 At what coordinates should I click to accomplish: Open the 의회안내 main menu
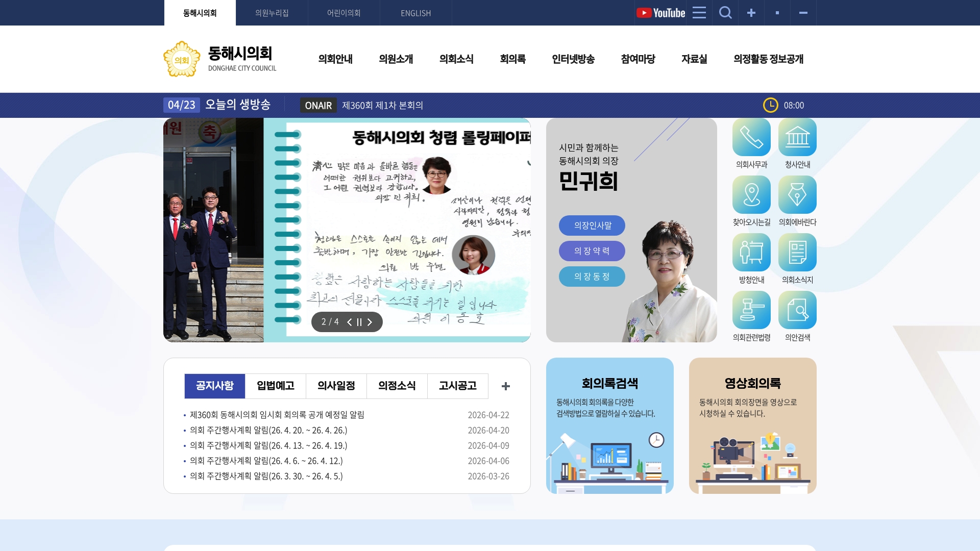(x=335, y=59)
